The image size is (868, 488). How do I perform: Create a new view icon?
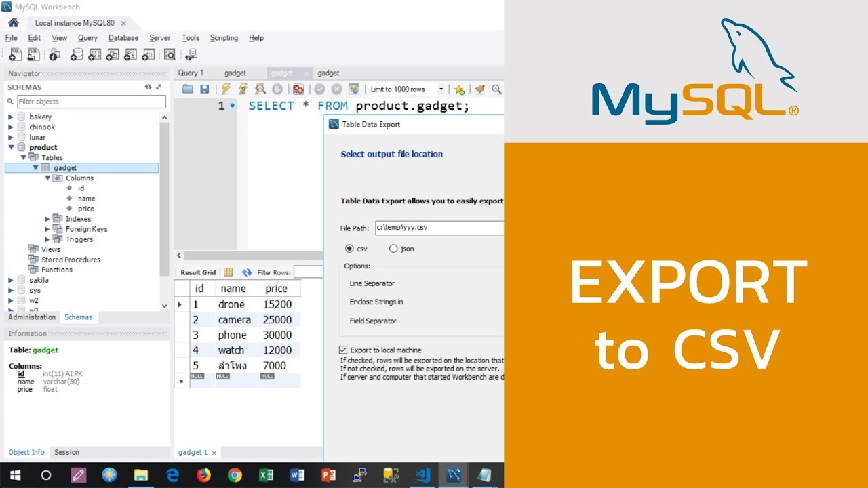point(113,54)
